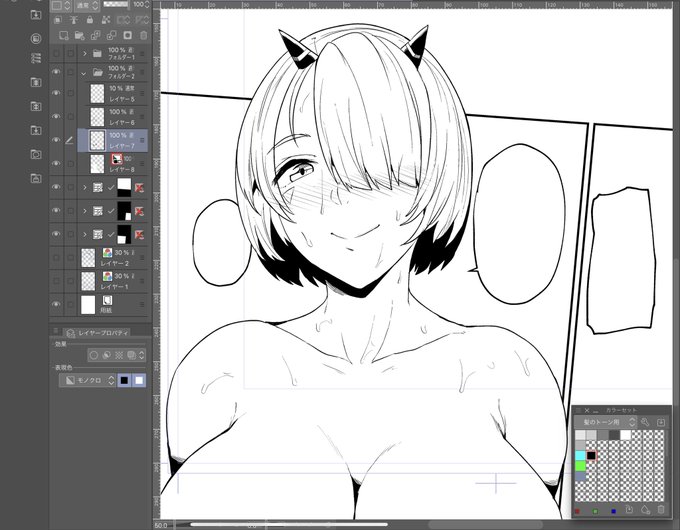The height and width of the screenshot is (530, 680).
Task: Click the bottom folder icon in left sidebar
Action: pyautogui.click(x=36, y=178)
